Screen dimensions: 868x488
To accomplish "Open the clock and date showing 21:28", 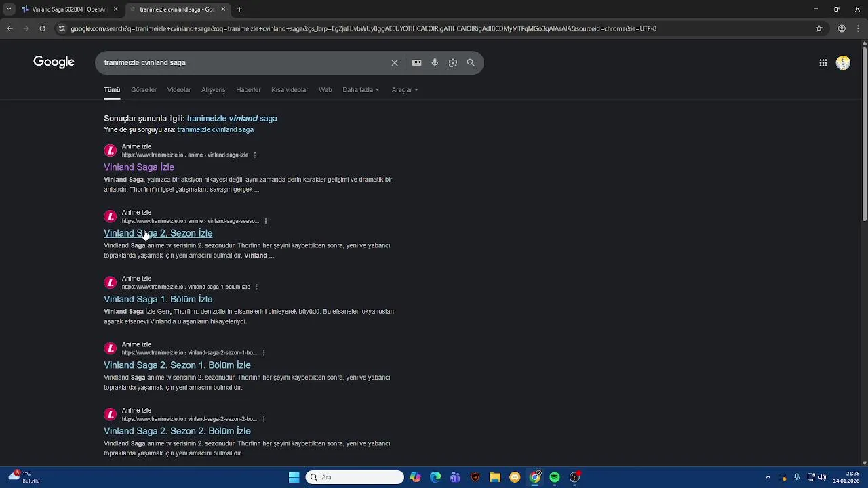I will click(847, 477).
